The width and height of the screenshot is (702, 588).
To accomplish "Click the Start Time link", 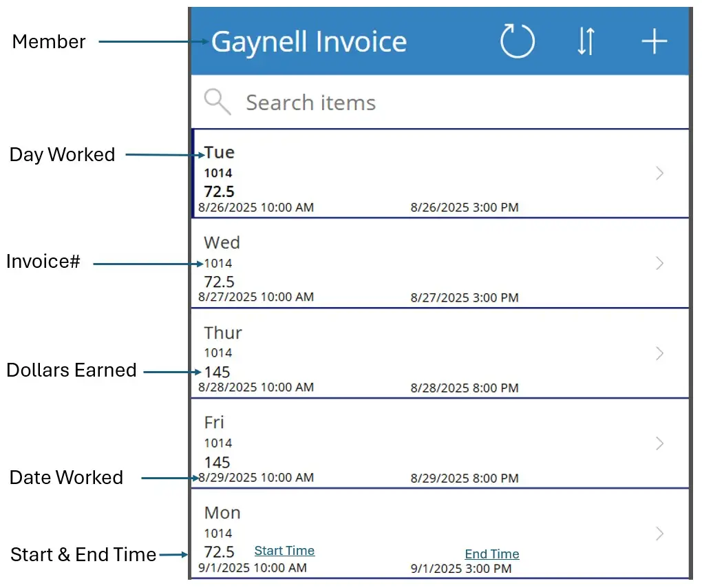I will coord(284,551).
